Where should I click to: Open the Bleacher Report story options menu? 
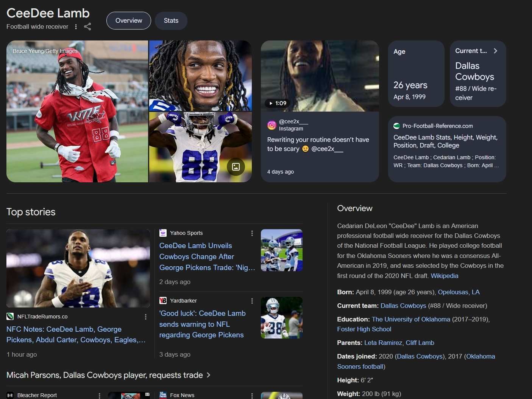tap(100, 395)
